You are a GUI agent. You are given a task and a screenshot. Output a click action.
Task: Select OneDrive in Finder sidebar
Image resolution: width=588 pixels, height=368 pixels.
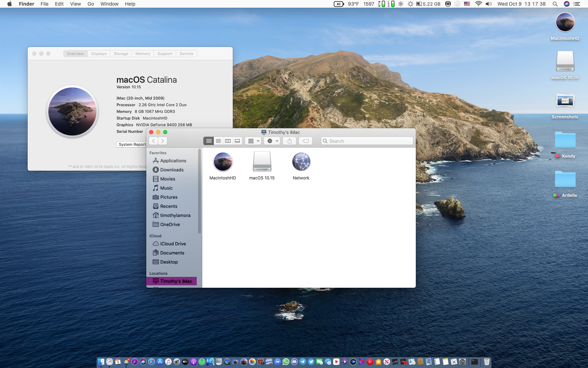pos(171,224)
